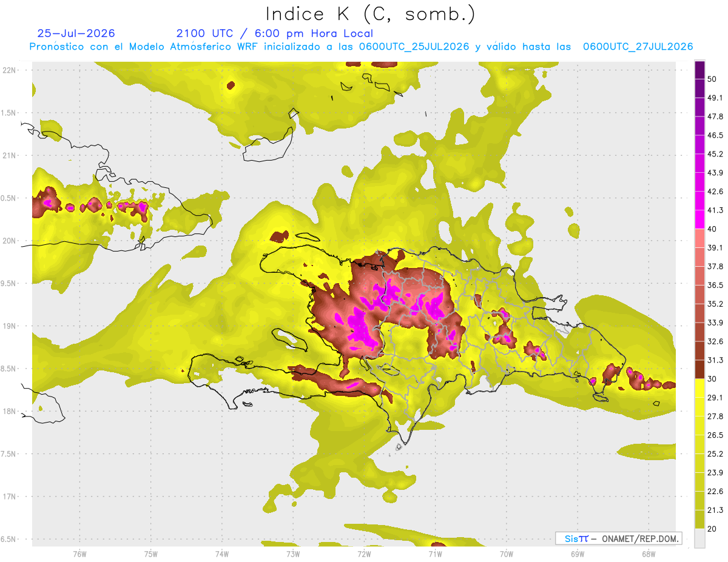
Task: Click the 50 value on the colorbar
Action: tap(712, 79)
